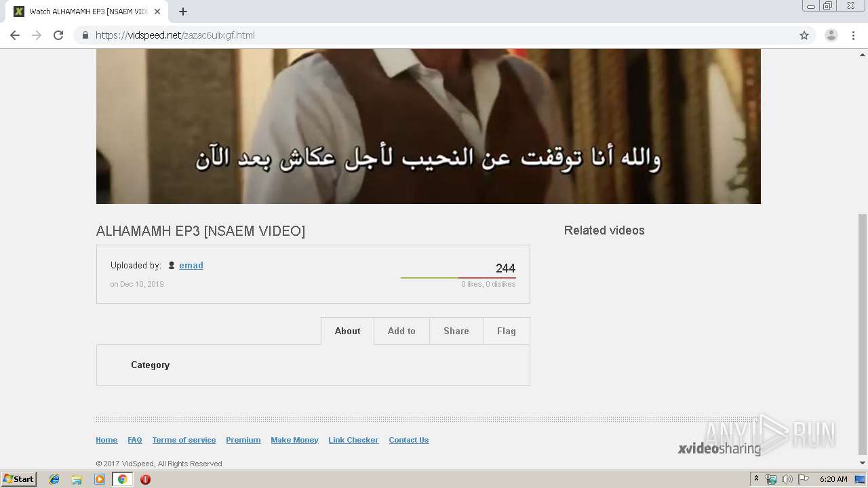The image size is (868, 488).
Task: Reload the page with the refresh icon
Action: pos(58,35)
